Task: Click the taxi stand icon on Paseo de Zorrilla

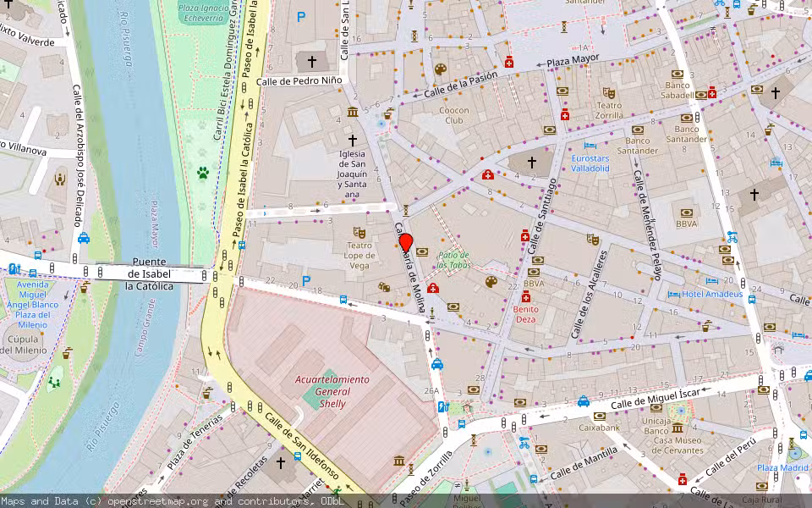Action: pos(437,365)
